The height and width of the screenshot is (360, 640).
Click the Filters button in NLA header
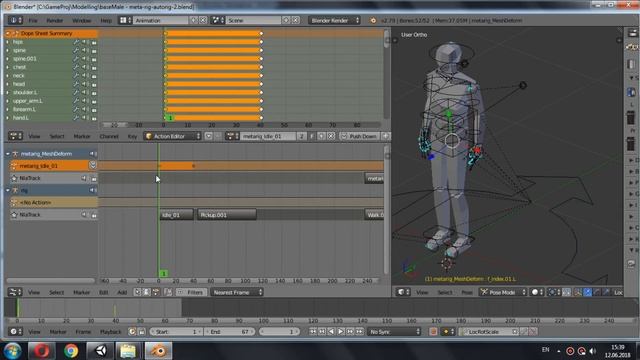191,292
